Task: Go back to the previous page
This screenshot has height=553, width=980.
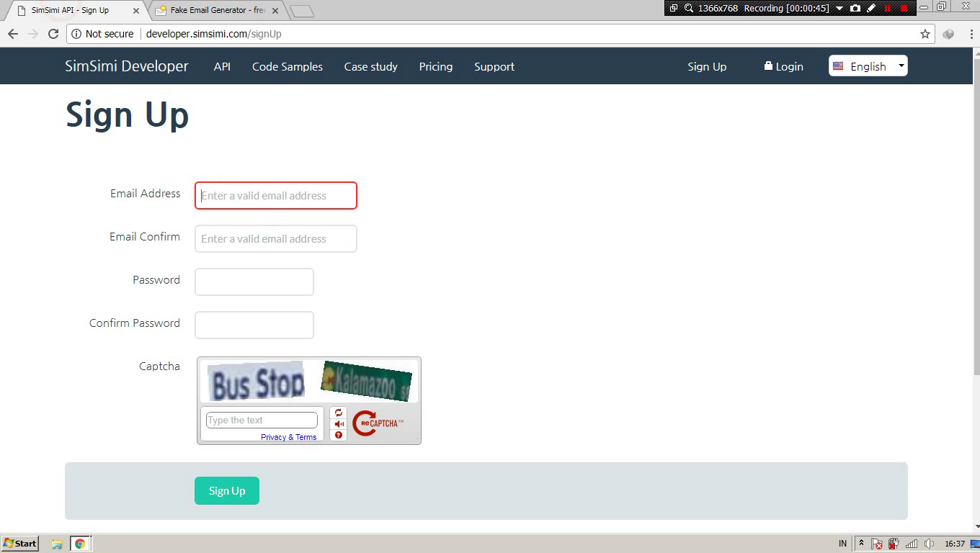Action: tap(12, 34)
